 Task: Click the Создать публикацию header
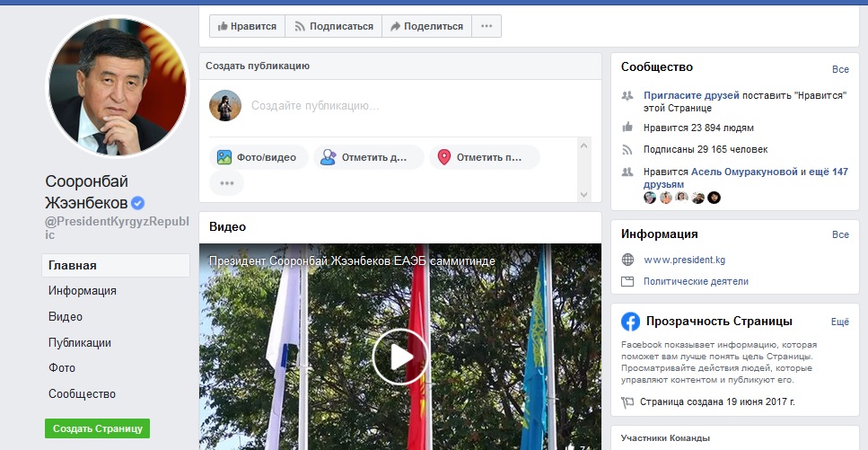(258, 66)
